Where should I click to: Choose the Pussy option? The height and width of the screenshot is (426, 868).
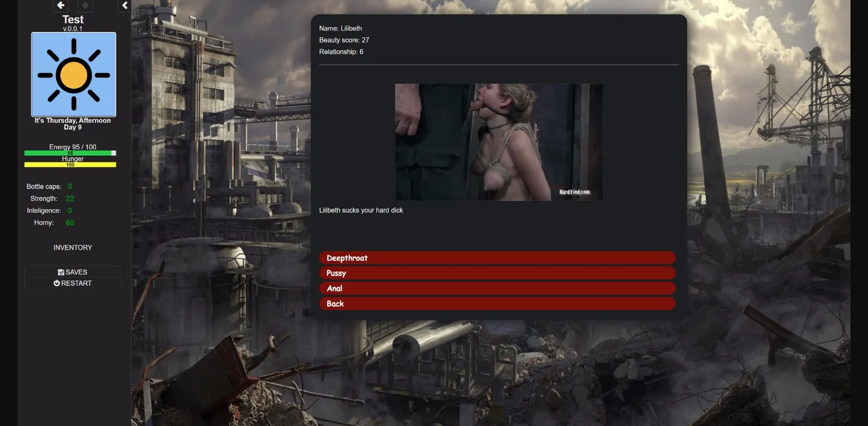[x=497, y=273]
